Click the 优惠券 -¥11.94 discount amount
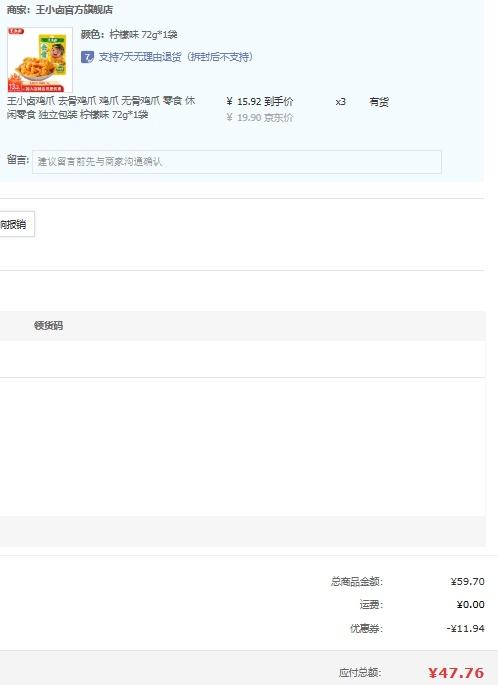This screenshot has width=498, height=685. coord(465,628)
